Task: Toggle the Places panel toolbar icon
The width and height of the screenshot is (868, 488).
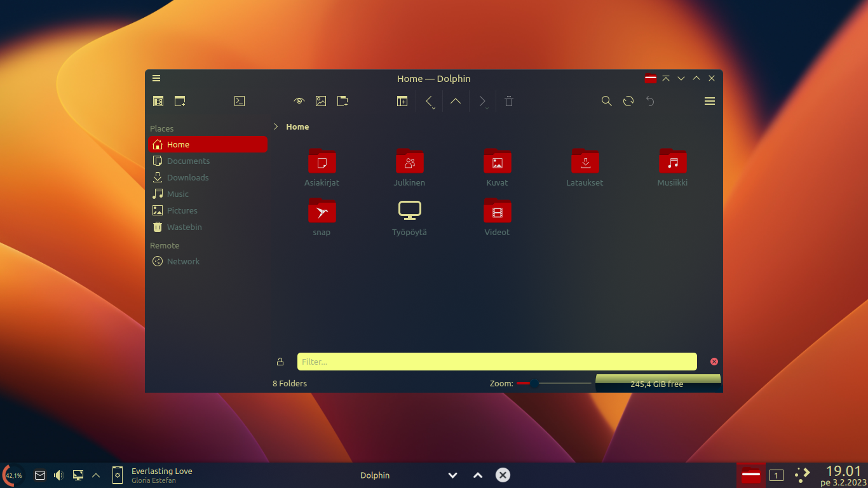Action: pos(158,101)
